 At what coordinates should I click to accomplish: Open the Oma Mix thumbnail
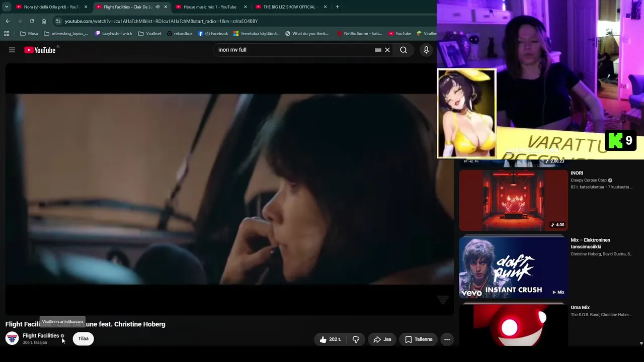(x=513, y=325)
